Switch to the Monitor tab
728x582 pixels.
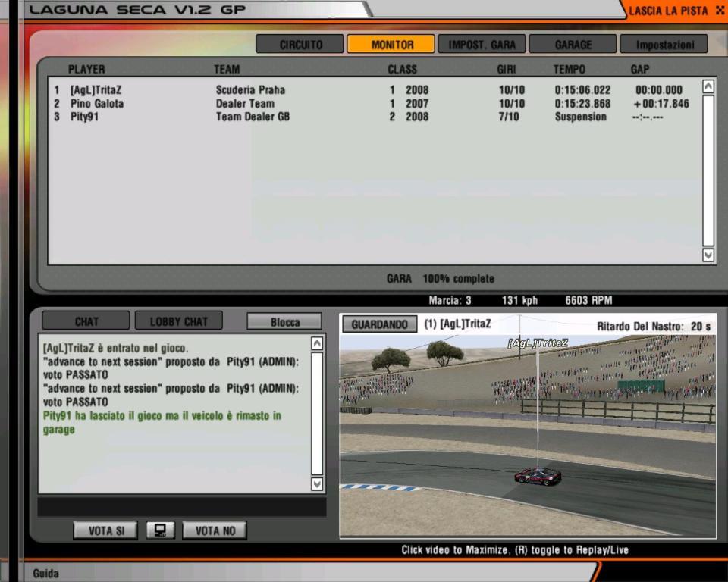[391, 45]
